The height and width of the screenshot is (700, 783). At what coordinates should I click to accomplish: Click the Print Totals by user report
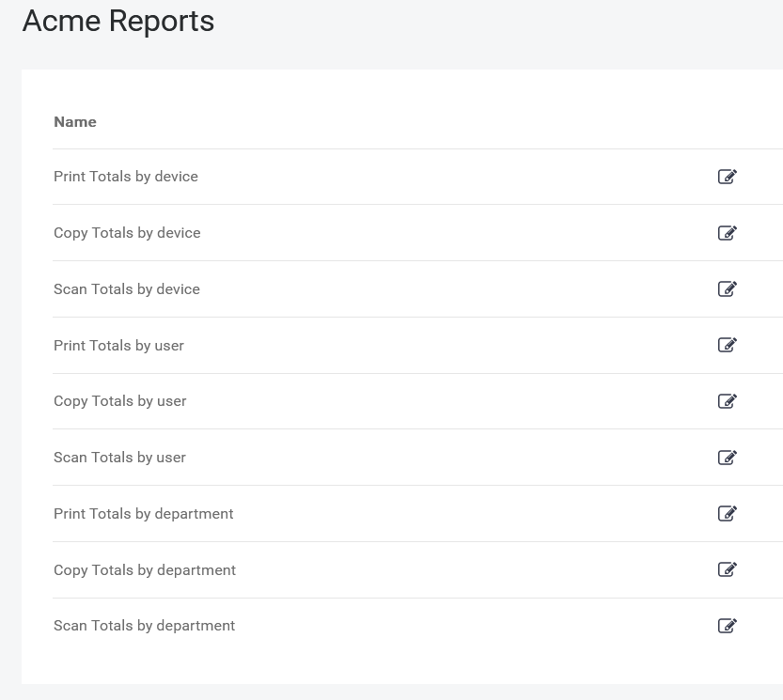tap(118, 345)
